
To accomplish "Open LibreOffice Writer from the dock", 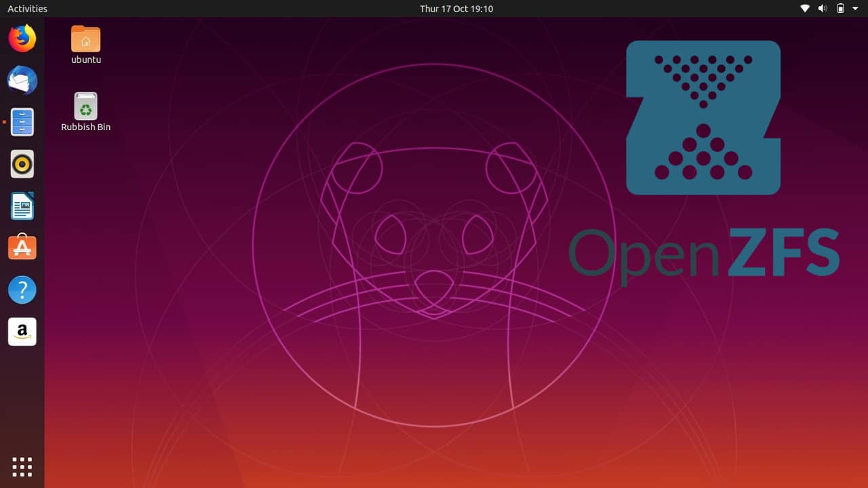I will (x=22, y=206).
